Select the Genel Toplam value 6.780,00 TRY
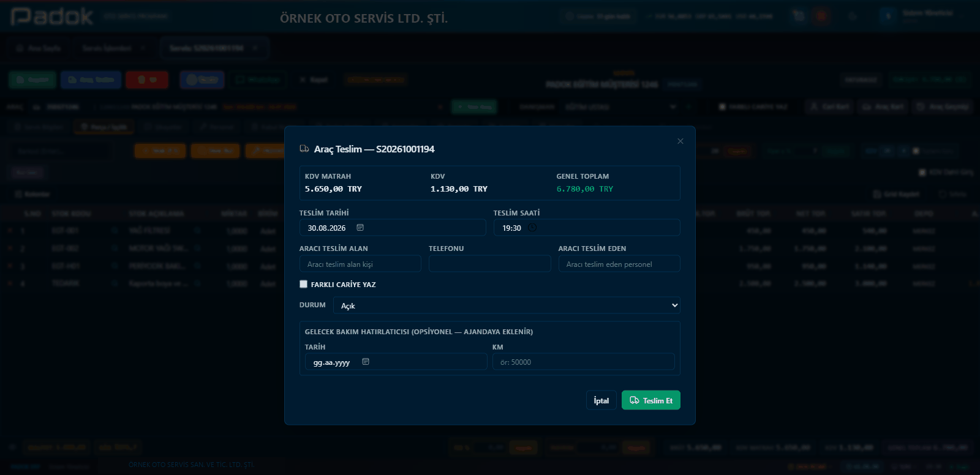The width and height of the screenshot is (980, 475). 584,189
